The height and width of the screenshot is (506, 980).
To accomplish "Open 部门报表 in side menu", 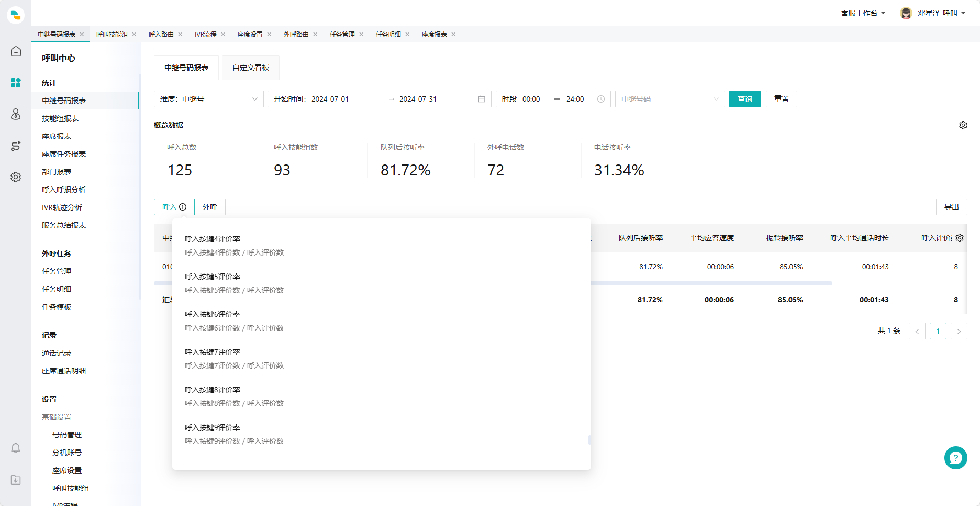I will click(x=57, y=172).
